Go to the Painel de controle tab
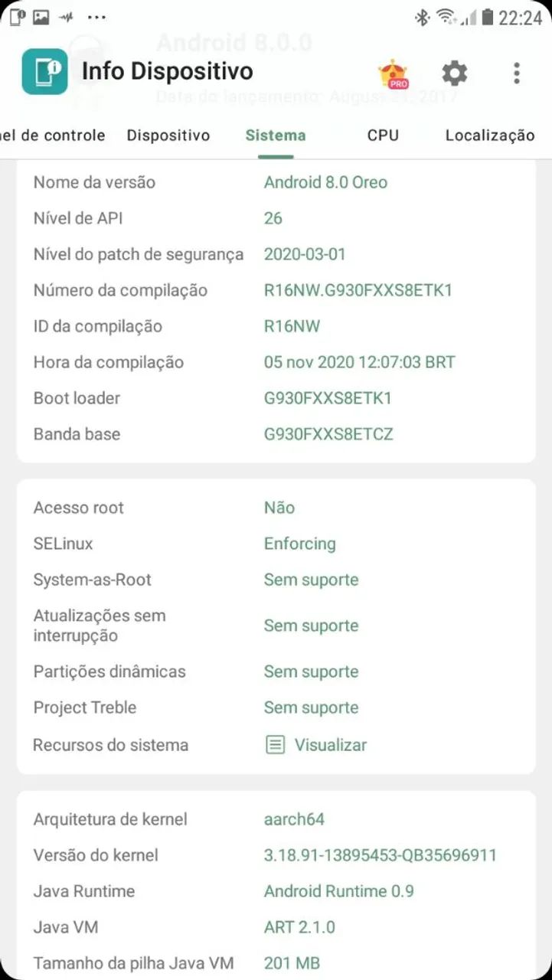Viewport: 552px width, 980px height. point(53,136)
